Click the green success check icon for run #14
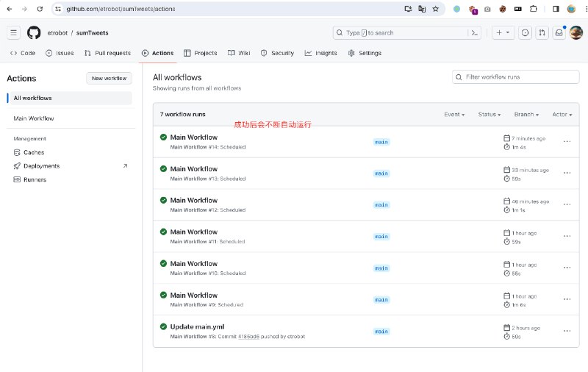 pyautogui.click(x=163, y=137)
